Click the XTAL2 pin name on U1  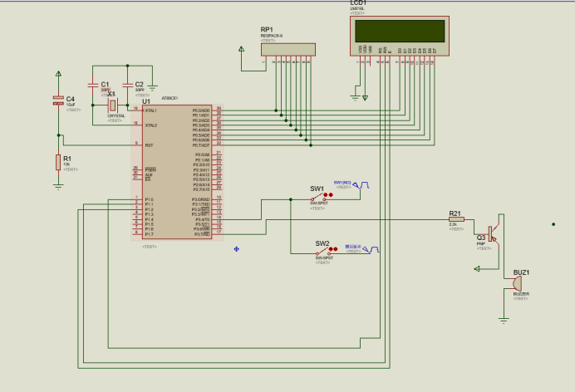point(150,125)
